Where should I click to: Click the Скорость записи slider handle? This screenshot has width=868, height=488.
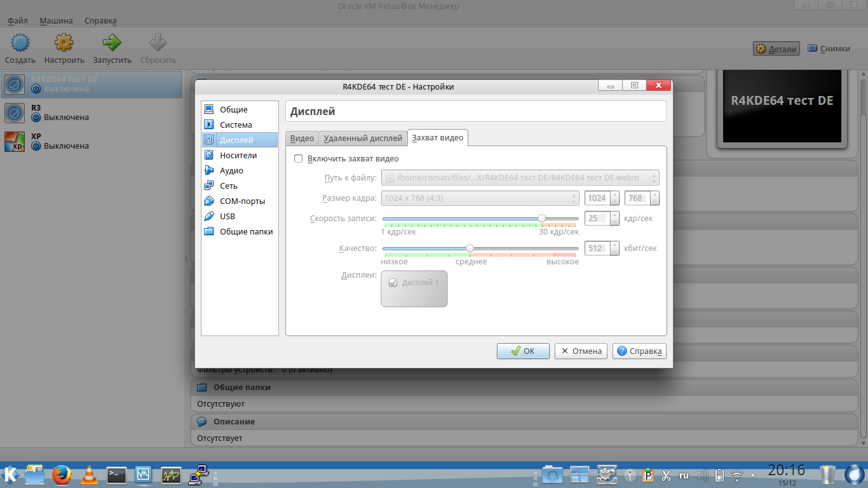tap(541, 218)
